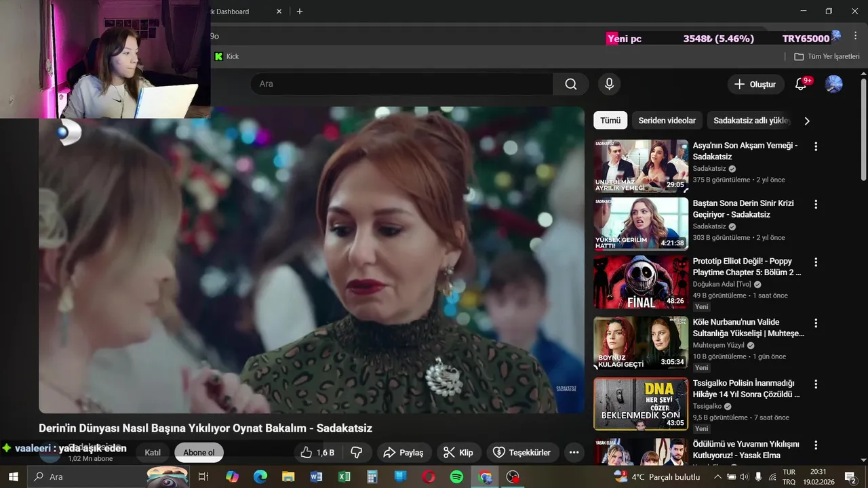Start voice search with microphone icon
The width and height of the screenshot is (868, 488).
[609, 84]
